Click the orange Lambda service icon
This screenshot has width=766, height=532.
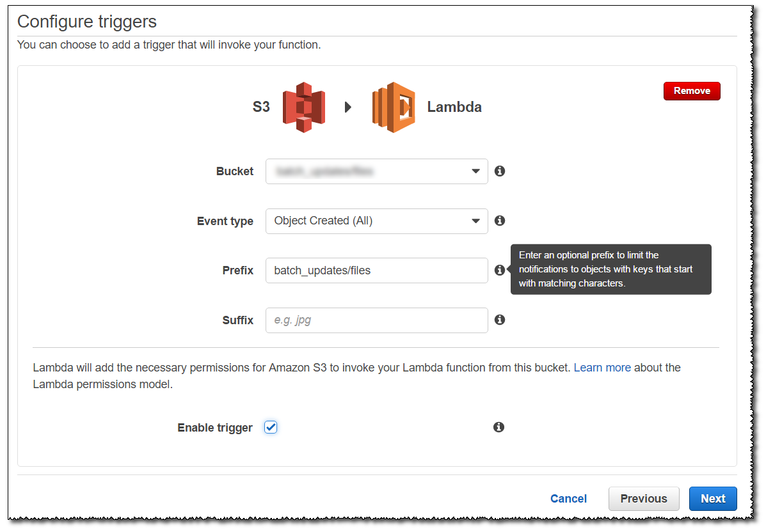pyautogui.click(x=394, y=107)
